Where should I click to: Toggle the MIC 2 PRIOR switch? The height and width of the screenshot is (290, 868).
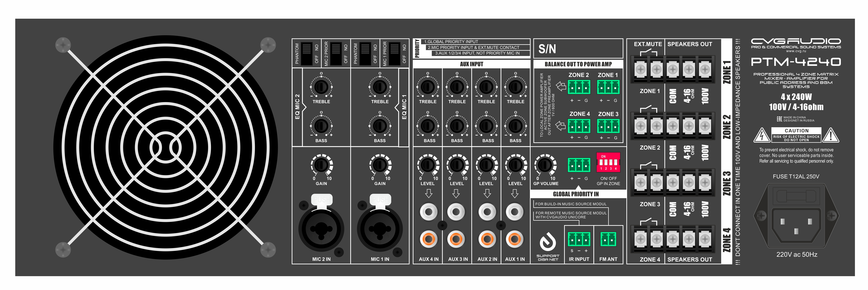coord(336,54)
